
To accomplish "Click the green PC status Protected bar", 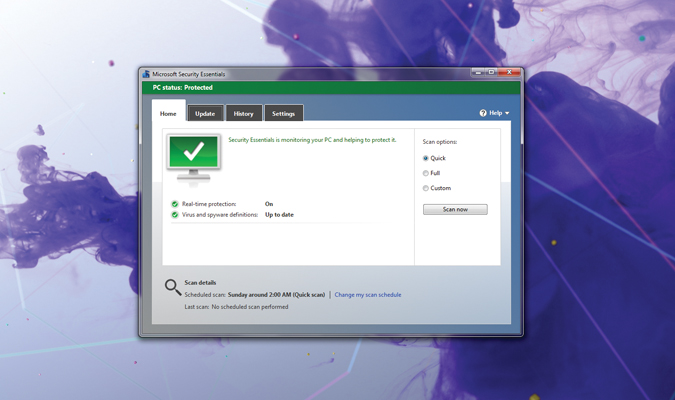I will point(330,88).
